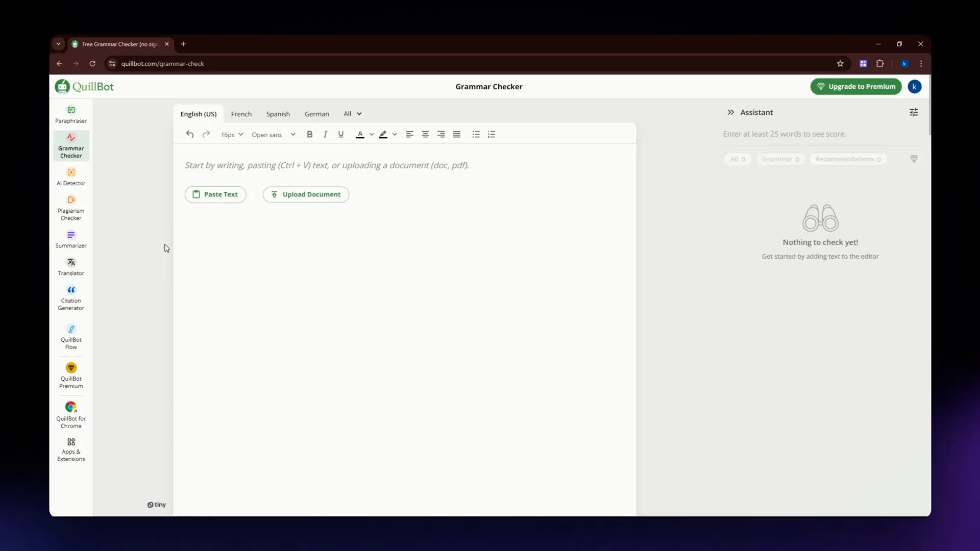Viewport: 980px width, 551px height.
Task: Close the Free Grammar Checker tab
Action: 167,44
